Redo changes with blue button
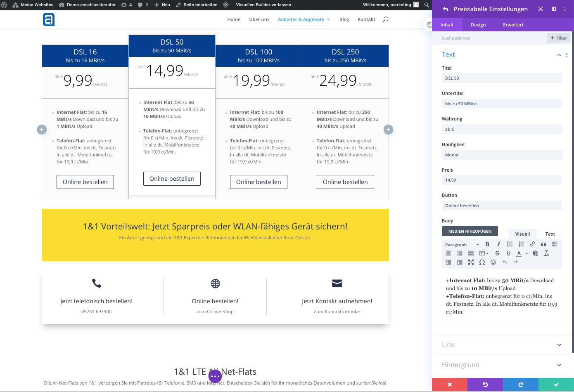The height and width of the screenshot is (392, 574). pyautogui.click(x=521, y=385)
